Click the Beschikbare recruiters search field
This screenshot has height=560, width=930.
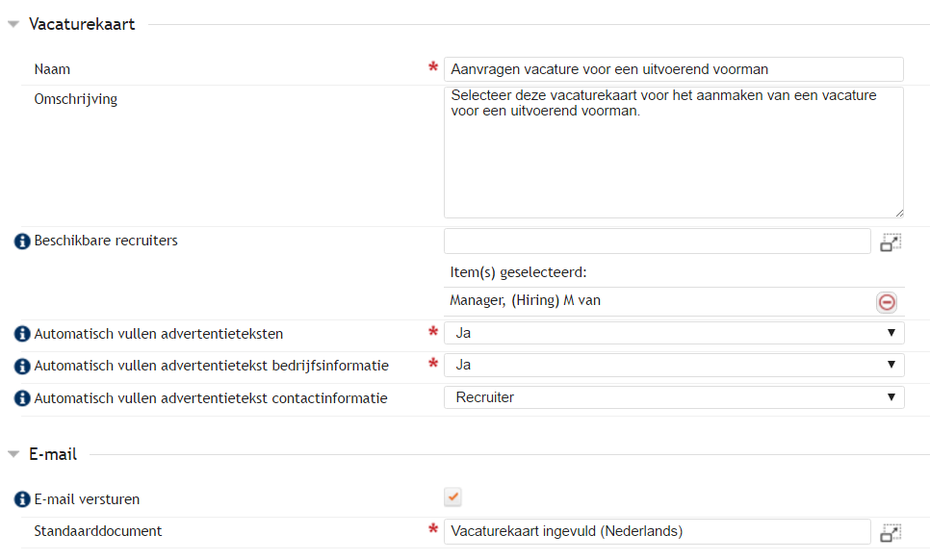click(x=658, y=242)
